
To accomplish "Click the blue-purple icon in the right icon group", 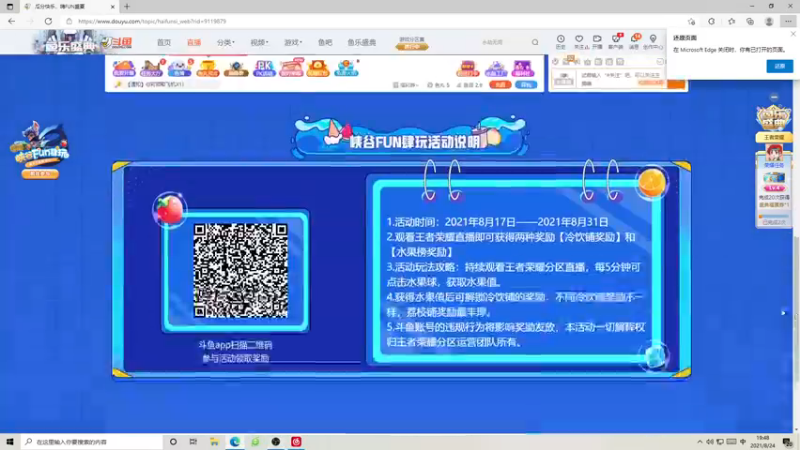I will click(495, 68).
